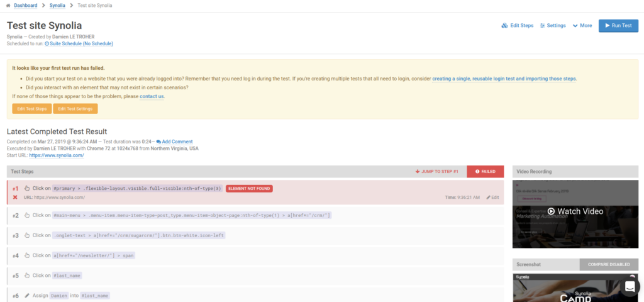Open Dashboard breadcrumb link

click(25, 6)
